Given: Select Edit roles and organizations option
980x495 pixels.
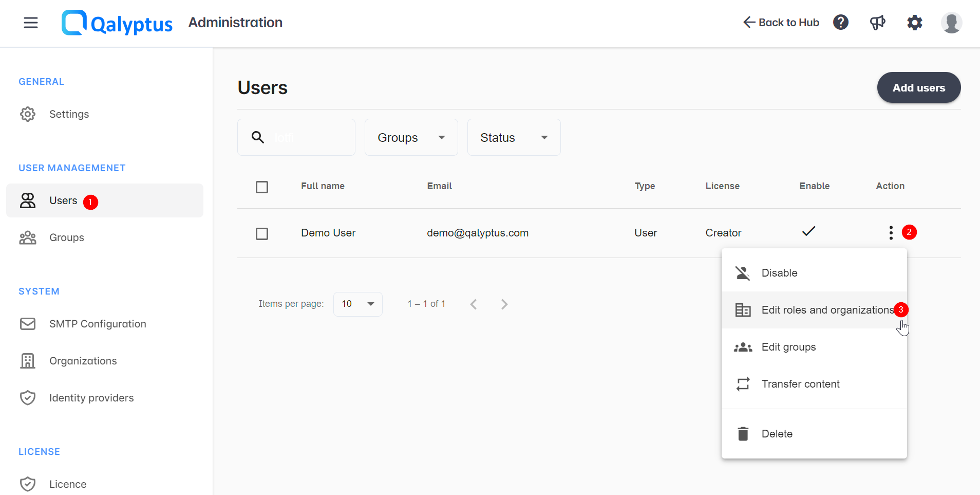Looking at the screenshot, I should pos(827,310).
